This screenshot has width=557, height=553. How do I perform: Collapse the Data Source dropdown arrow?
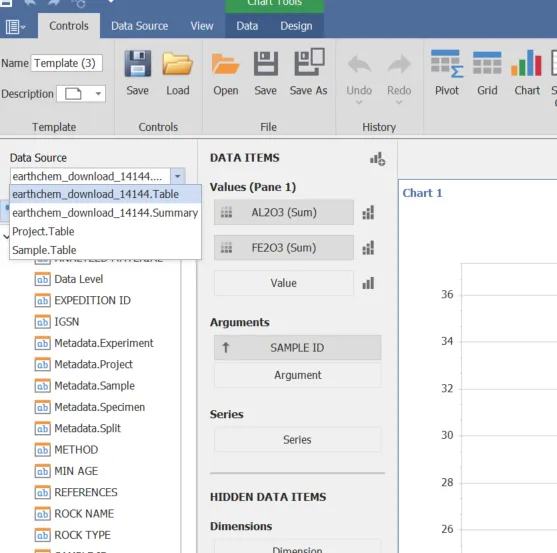click(x=178, y=176)
